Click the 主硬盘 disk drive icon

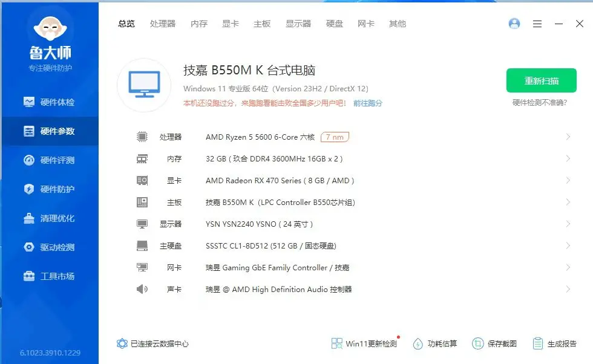pyautogui.click(x=142, y=245)
